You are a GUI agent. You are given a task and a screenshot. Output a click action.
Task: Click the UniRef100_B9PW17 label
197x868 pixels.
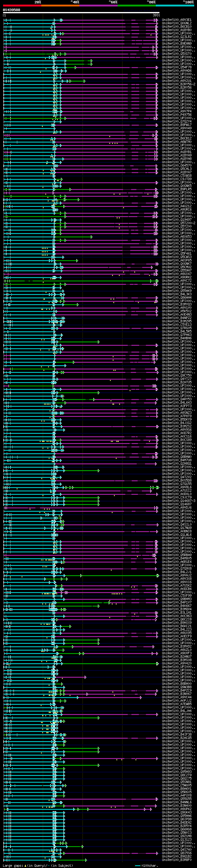click(x=176, y=125)
